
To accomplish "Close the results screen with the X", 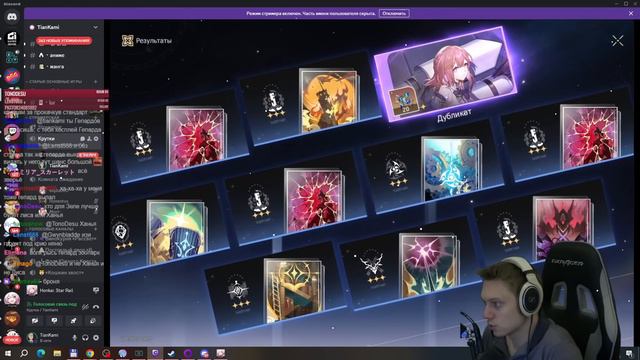I will pos(617,40).
